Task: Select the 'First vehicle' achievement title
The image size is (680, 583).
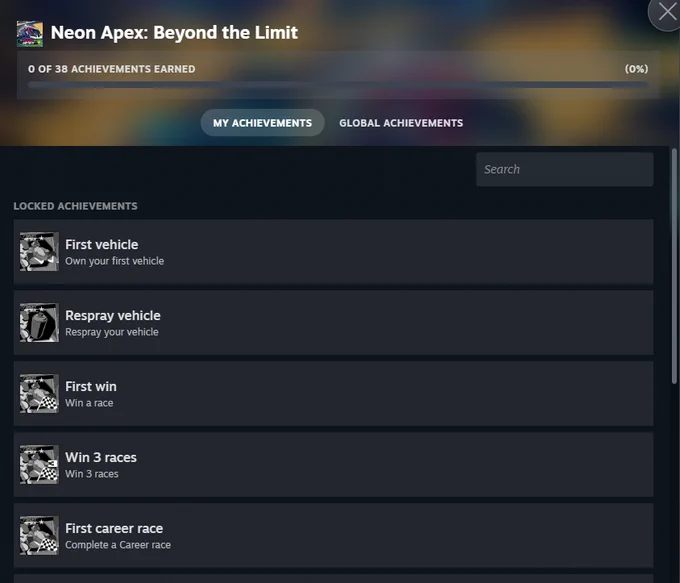Action: [x=101, y=245]
